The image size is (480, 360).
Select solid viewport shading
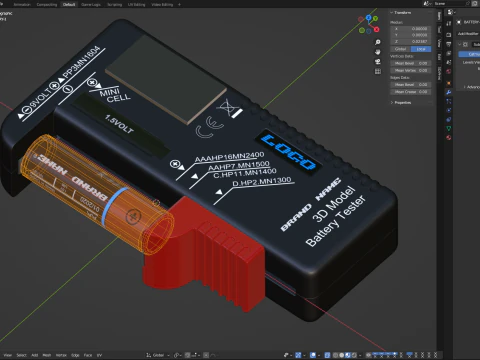click(341, 355)
